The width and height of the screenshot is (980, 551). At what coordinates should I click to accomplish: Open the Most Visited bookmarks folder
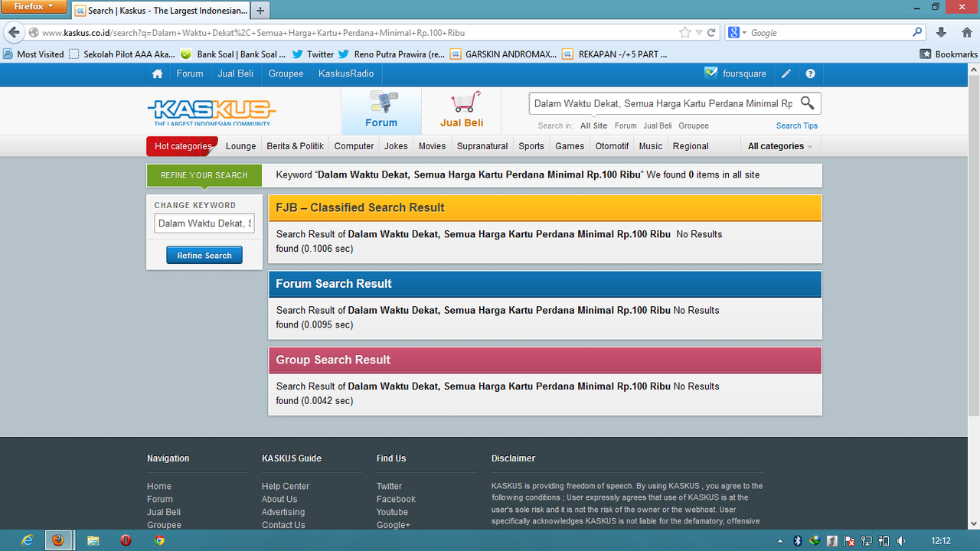[x=34, y=54]
